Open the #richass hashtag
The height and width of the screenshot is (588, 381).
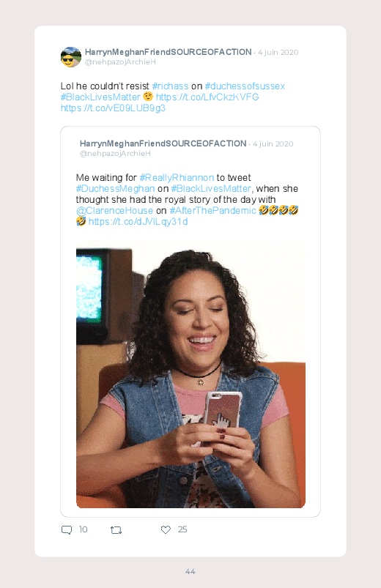(170, 86)
